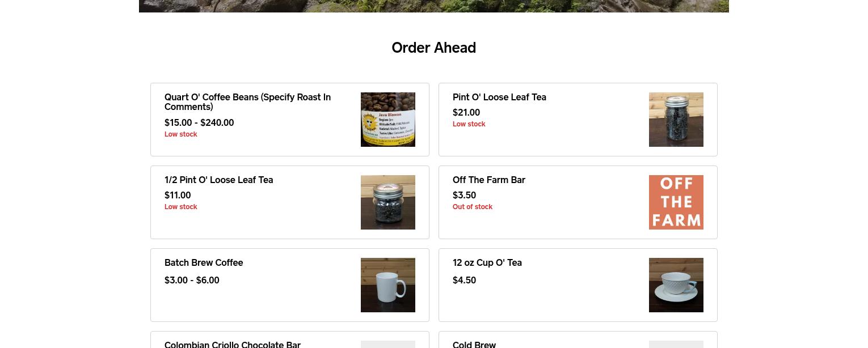Click the landscape banner image at top
The width and height of the screenshot is (868, 348).
pyautogui.click(x=434, y=6)
